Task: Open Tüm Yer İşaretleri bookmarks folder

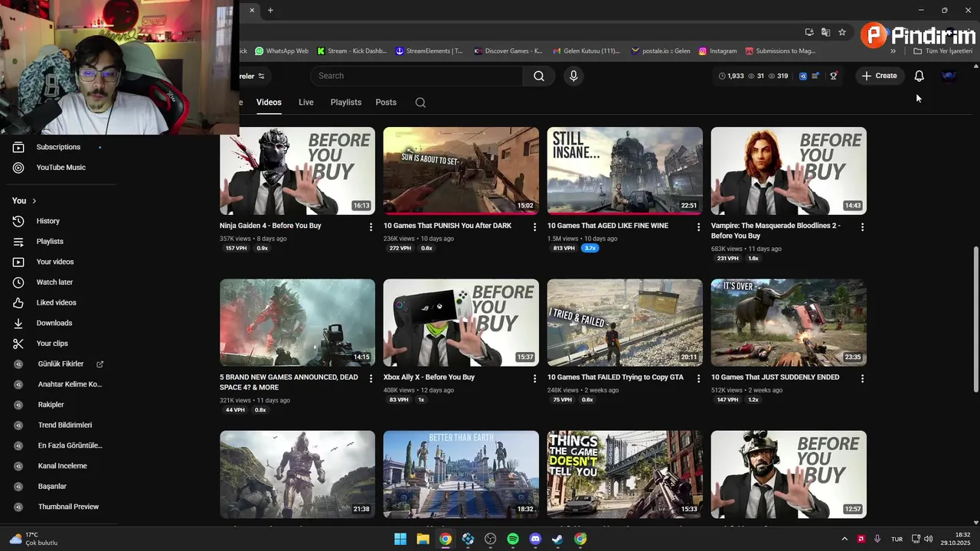Action: [x=943, y=51]
